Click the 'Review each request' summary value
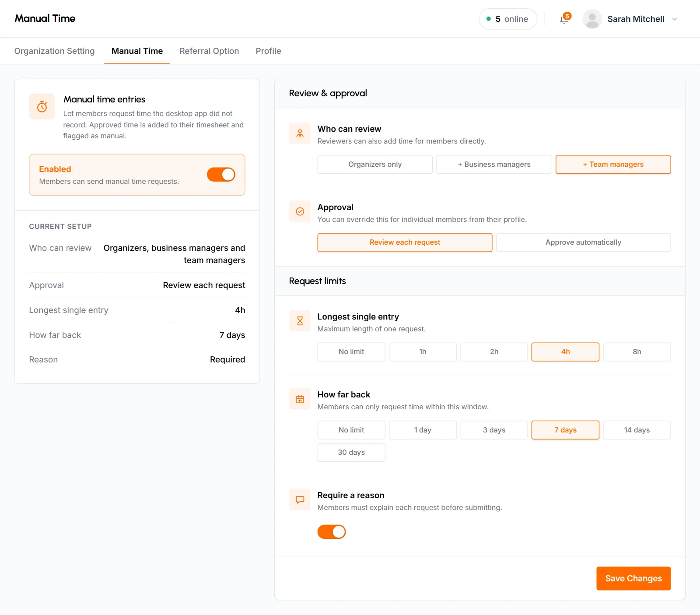Viewport: 700px width, 615px height. coord(204,285)
